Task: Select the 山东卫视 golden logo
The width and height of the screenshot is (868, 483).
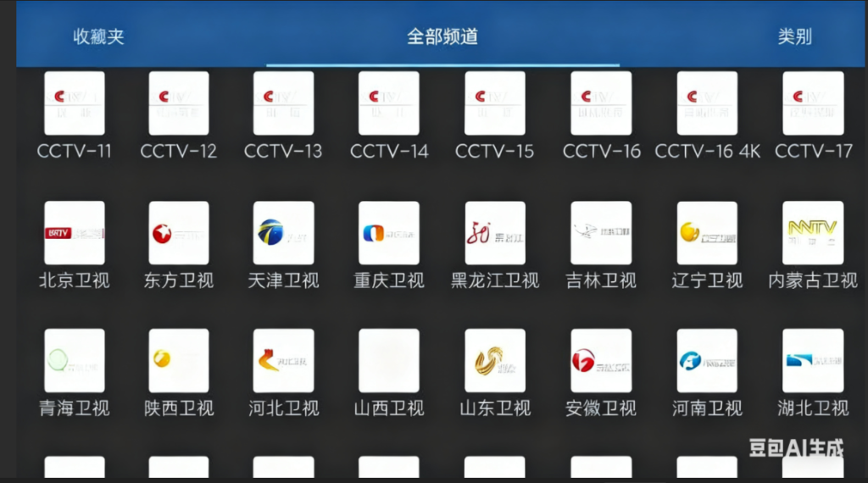Action: pos(495,361)
